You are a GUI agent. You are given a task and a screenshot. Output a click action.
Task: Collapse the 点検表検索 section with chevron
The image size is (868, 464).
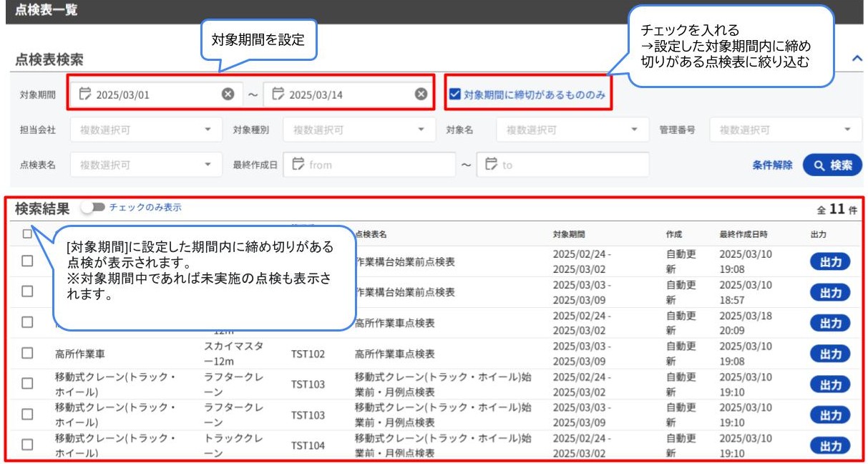[857, 60]
